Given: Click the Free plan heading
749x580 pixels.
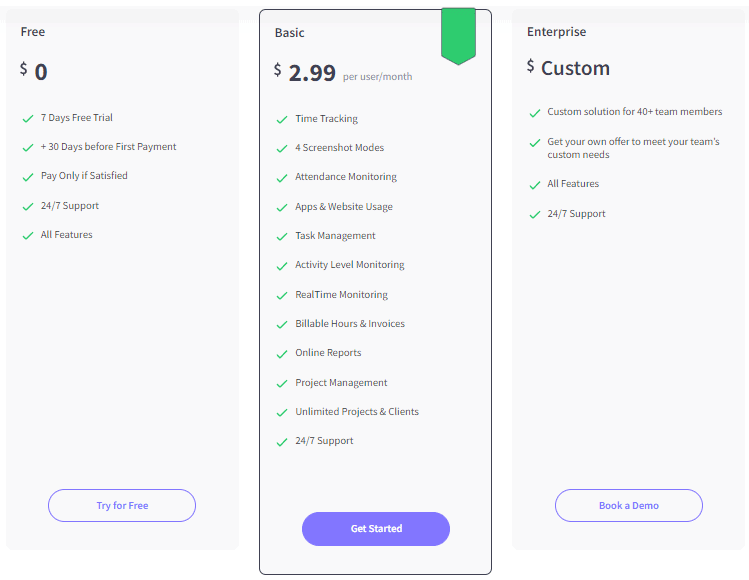Looking at the screenshot, I should coord(32,32).
